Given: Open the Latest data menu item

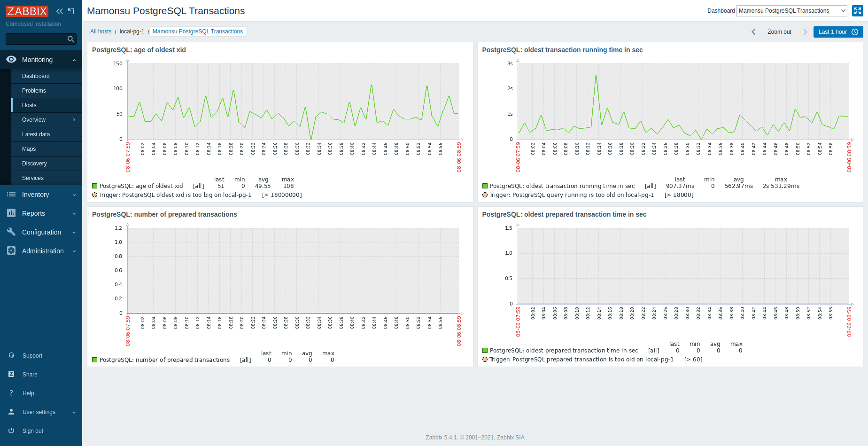Looking at the screenshot, I should 46,134.
